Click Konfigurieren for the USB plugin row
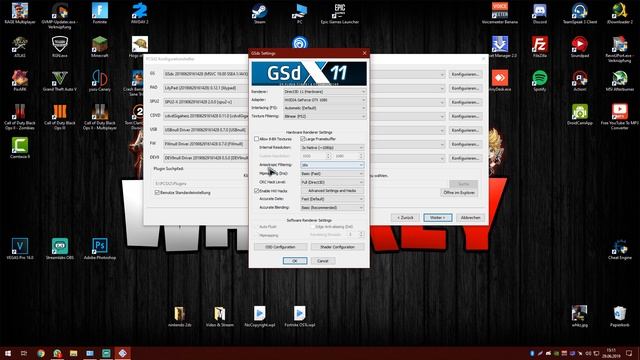 tap(465, 130)
